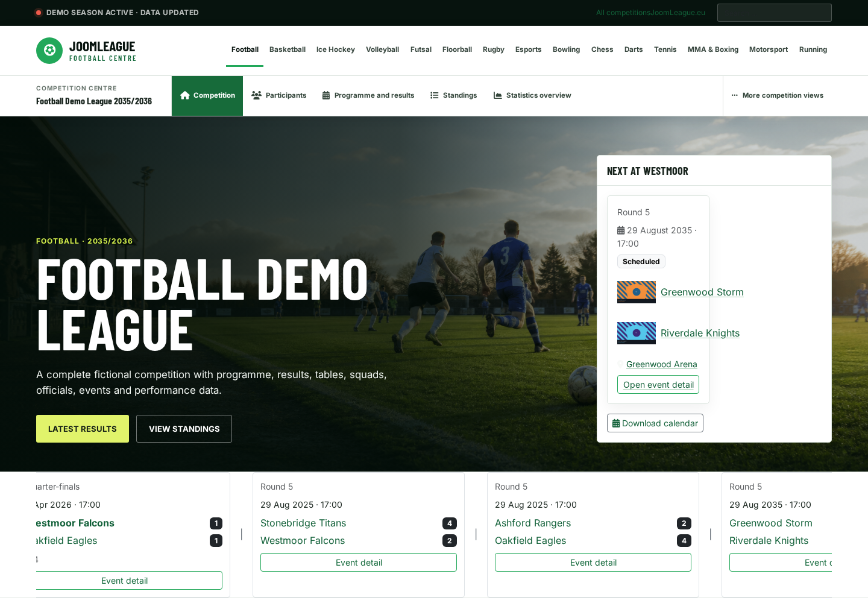Click the Statistics overview chart icon

coord(498,95)
